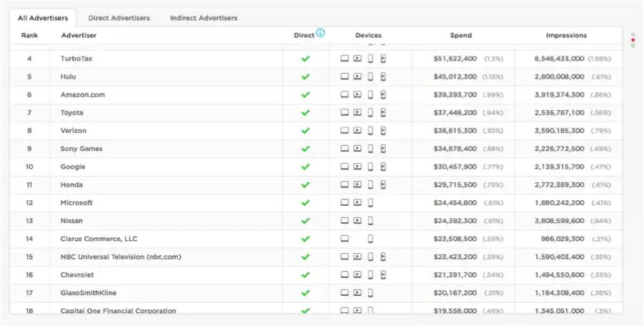The image size is (644, 326).
Task: Click the green Direct checkmark for GlaxoSmithKline
Action: (305, 292)
